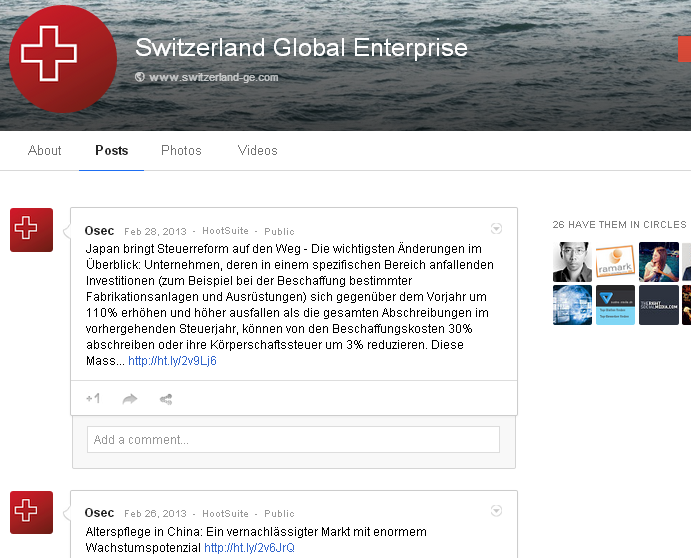This screenshot has width=691, height=558.
Task: Click HootSuite source label on Feb 26 post
Action: [x=225, y=513]
